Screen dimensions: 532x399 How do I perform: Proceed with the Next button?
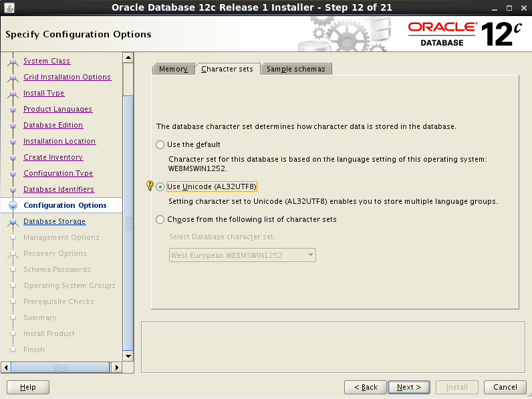tap(409, 387)
